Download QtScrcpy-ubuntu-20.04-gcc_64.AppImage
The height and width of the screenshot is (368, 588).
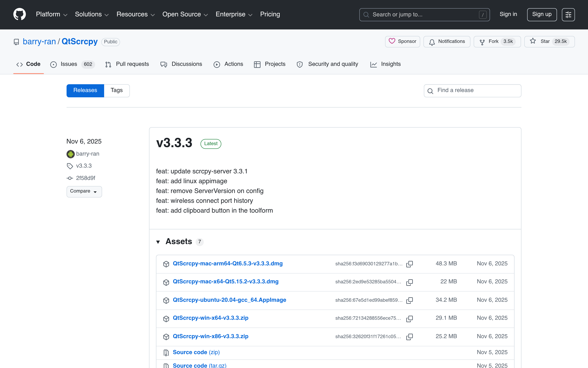[x=229, y=300]
